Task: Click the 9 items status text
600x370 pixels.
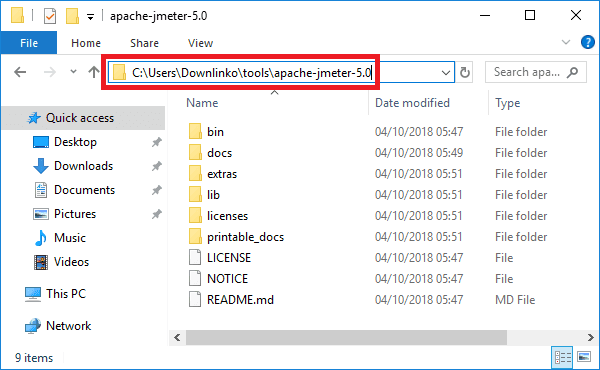Action: [34, 358]
